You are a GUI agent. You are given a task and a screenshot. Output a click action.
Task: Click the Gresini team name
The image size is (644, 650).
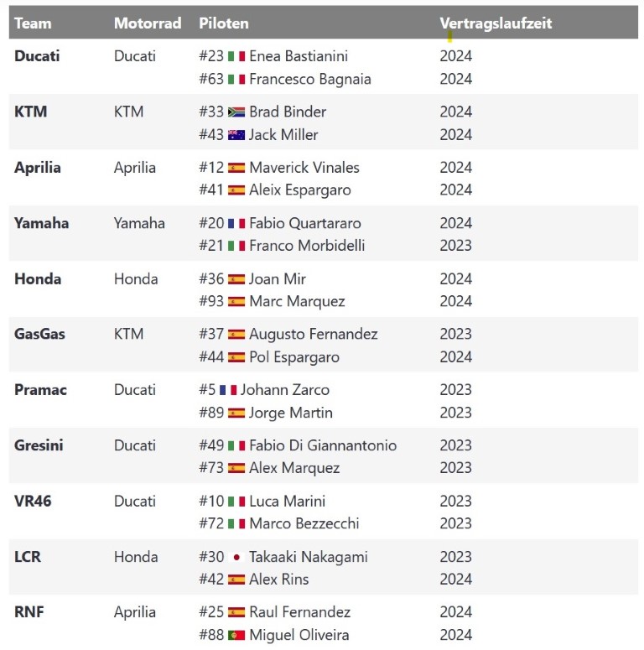(x=39, y=445)
